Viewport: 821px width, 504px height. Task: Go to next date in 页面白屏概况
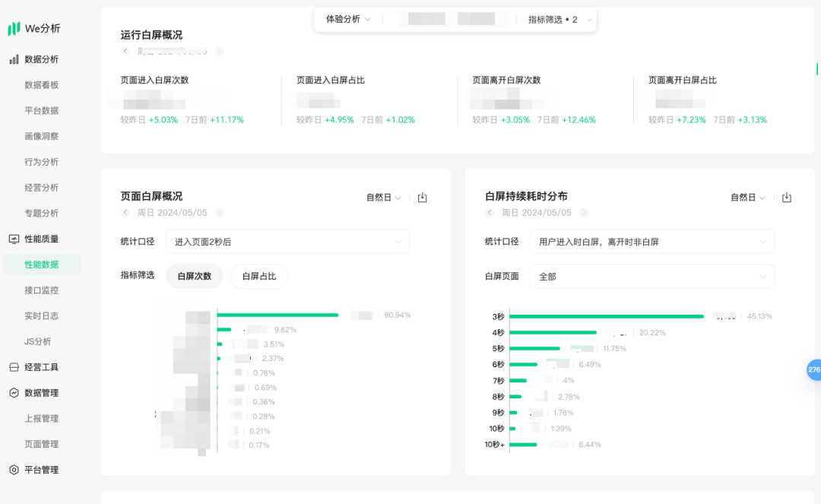pos(220,213)
